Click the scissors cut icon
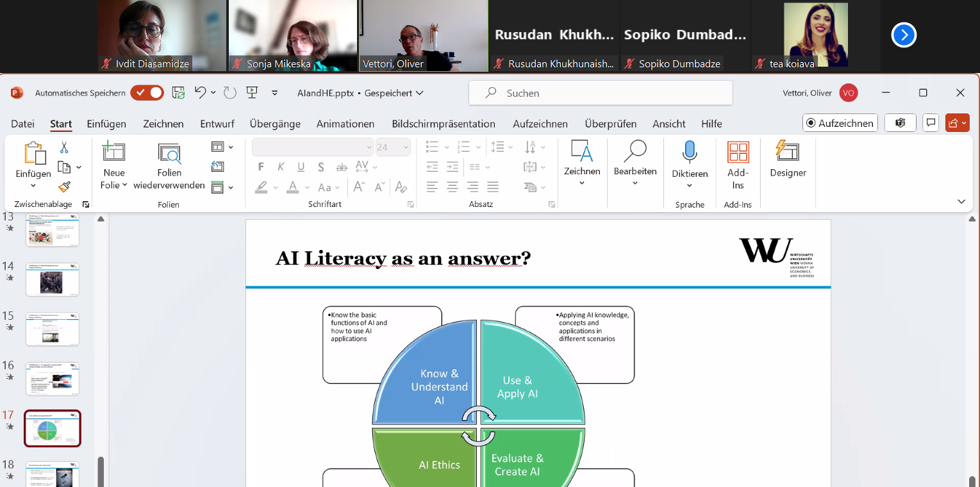980x487 pixels. coord(64,148)
